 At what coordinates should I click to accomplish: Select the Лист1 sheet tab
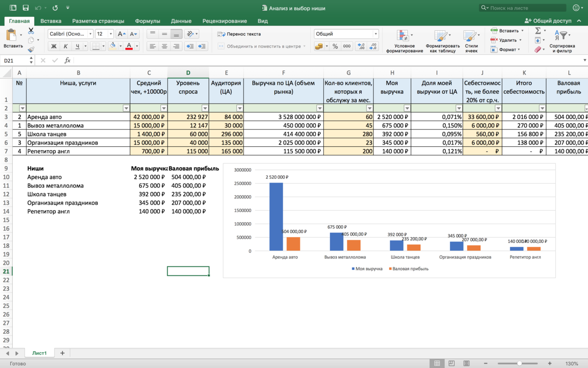39,353
